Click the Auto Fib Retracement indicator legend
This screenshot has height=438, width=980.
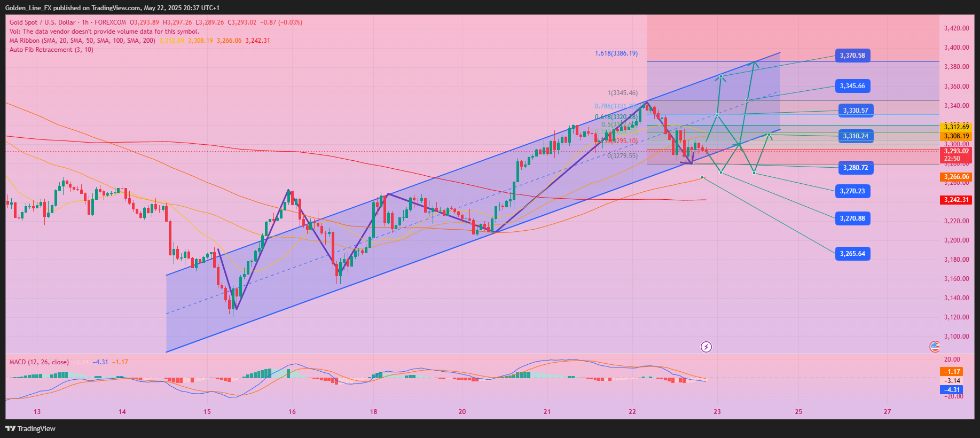(51, 50)
